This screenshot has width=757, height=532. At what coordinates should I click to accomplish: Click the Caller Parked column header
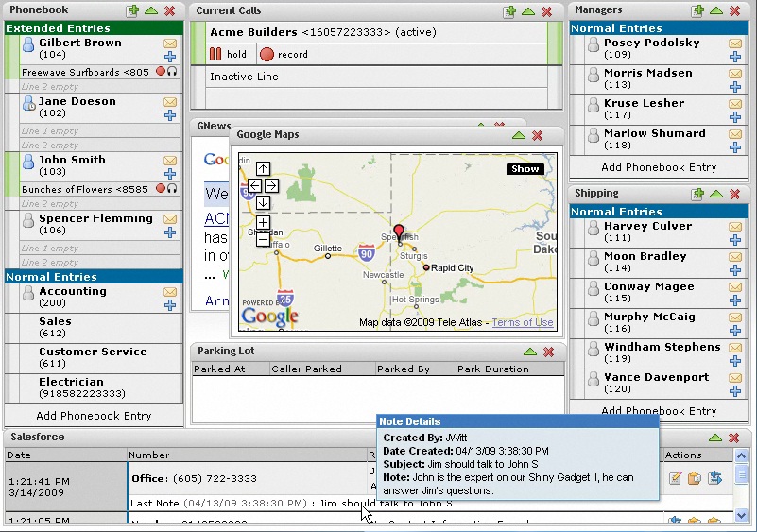coord(322,369)
